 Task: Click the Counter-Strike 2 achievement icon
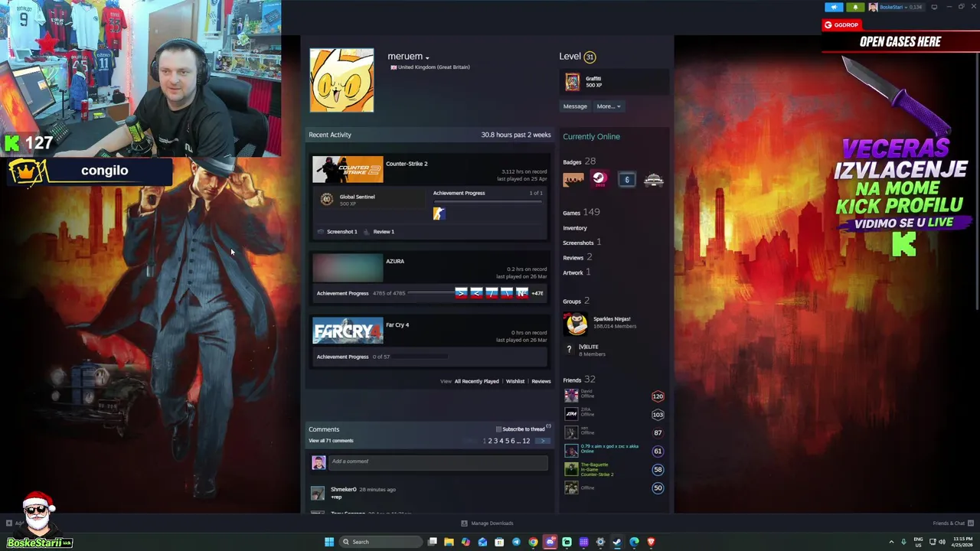pyautogui.click(x=439, y=214)
